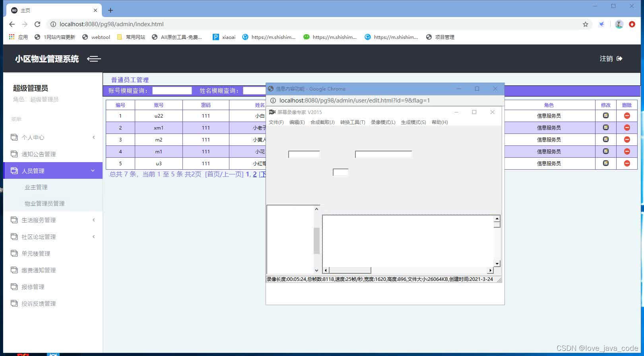Expand the 个人中心 sidebar menu
This screenshot has height=356, width=644.
53,137
